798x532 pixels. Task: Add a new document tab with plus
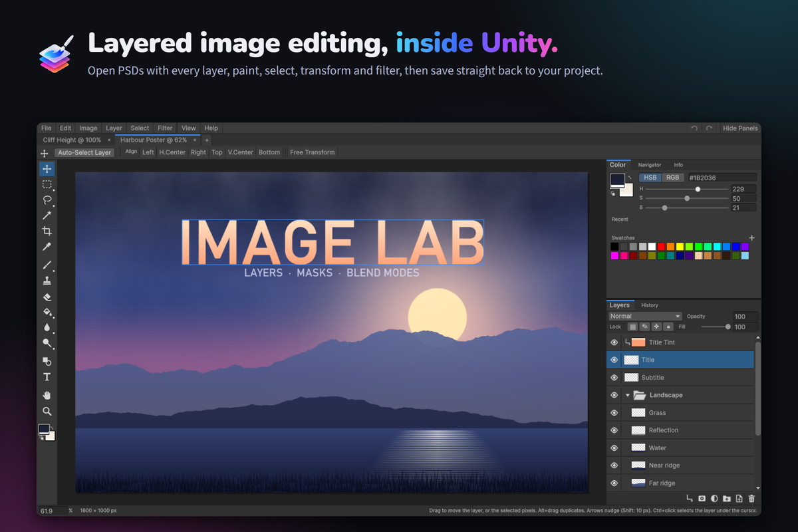point(207,140)
